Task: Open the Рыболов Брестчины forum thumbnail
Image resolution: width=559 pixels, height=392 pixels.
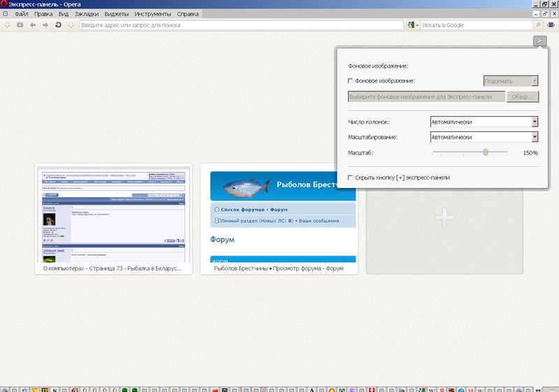Action: pyautogui.click(x=279, y=213)
